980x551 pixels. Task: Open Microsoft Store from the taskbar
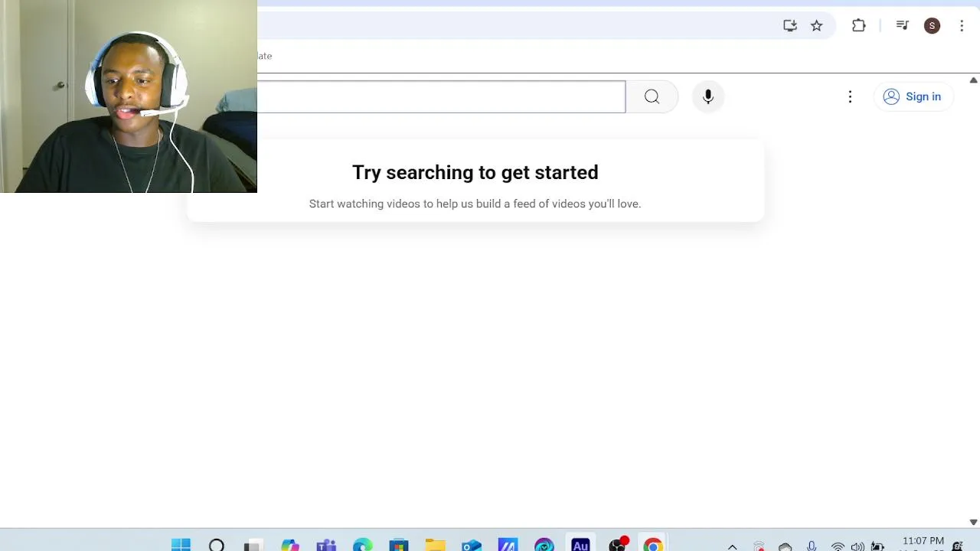tap(399, 545)
